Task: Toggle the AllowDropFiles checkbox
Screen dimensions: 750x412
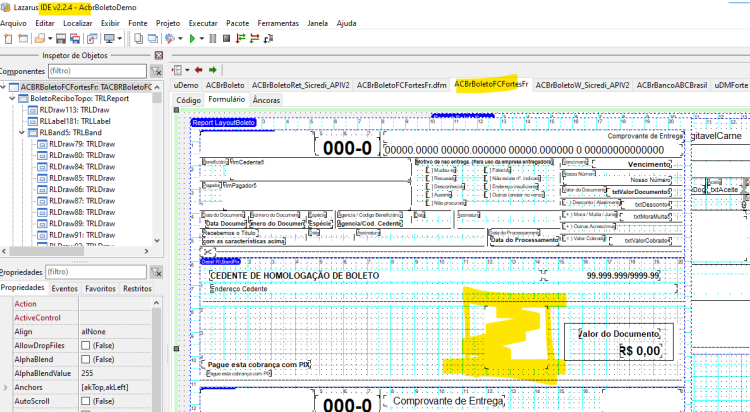Action: tap(86, 345)
